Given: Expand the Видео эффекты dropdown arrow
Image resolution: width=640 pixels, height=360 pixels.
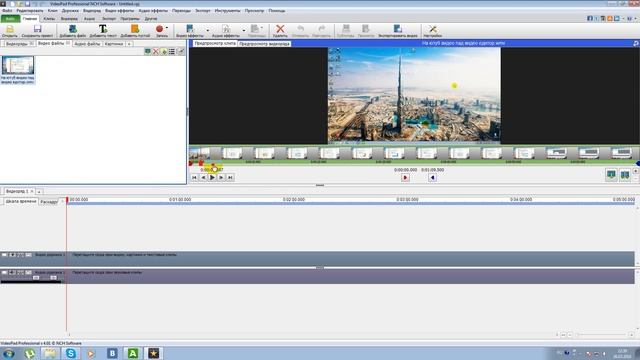Looking at the screenshot, I should point(207,31).
